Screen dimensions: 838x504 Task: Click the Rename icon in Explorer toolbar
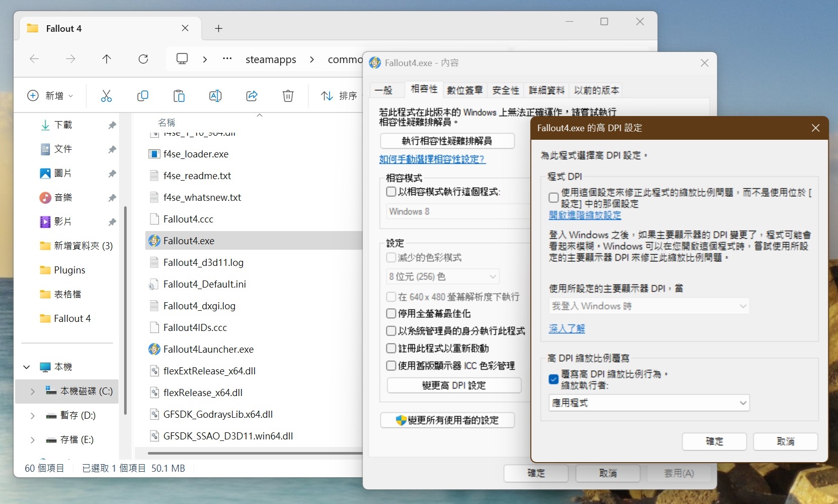point(215,96)
